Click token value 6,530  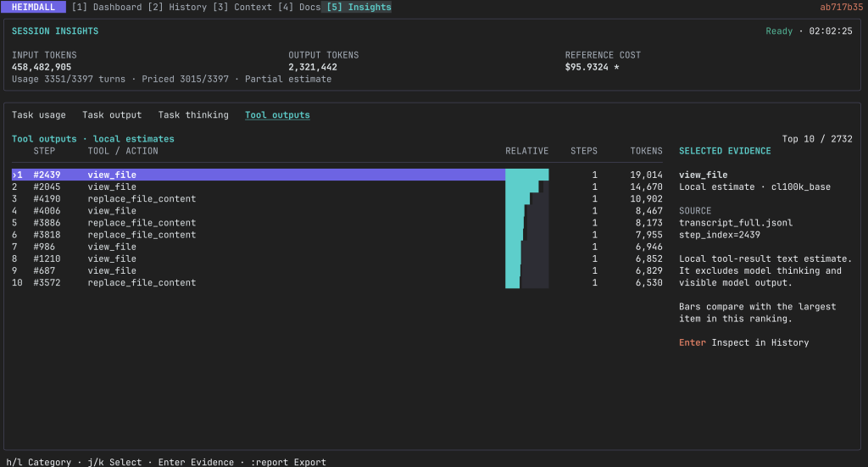tap(649, 283)
